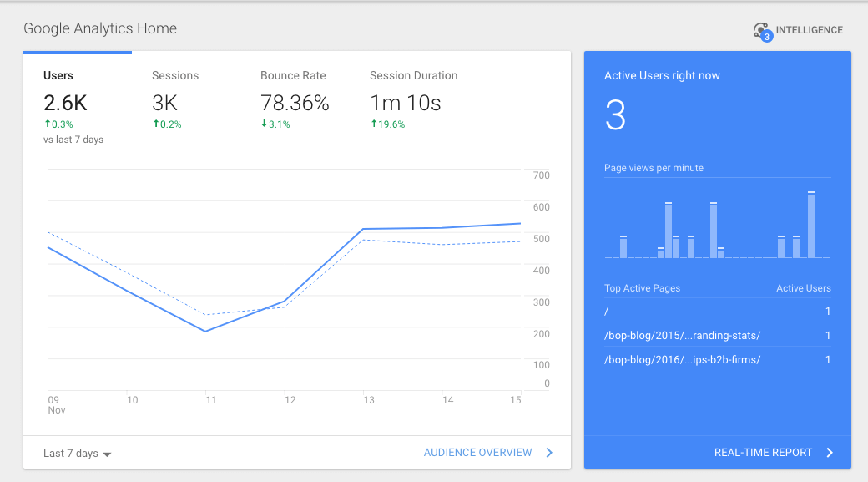Click the 'vs last 7 days' comparison label
The image size is (868, 482).
[x=73, y=140]
